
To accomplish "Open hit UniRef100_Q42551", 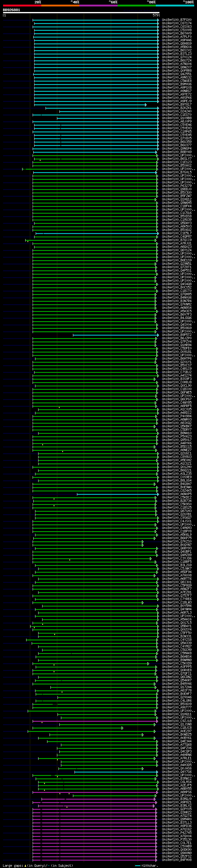I will [x=177, y=74].
